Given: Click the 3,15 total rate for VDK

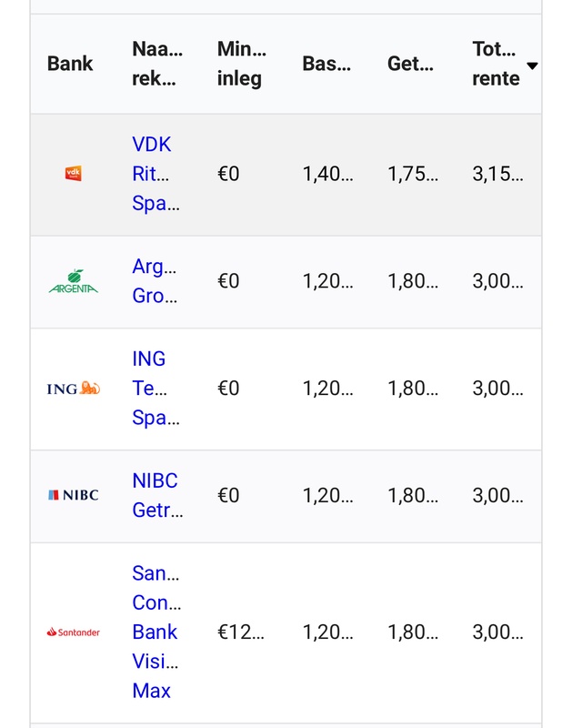Looking at the screenshot, I should pyautogui.click(x=497, y=173).
